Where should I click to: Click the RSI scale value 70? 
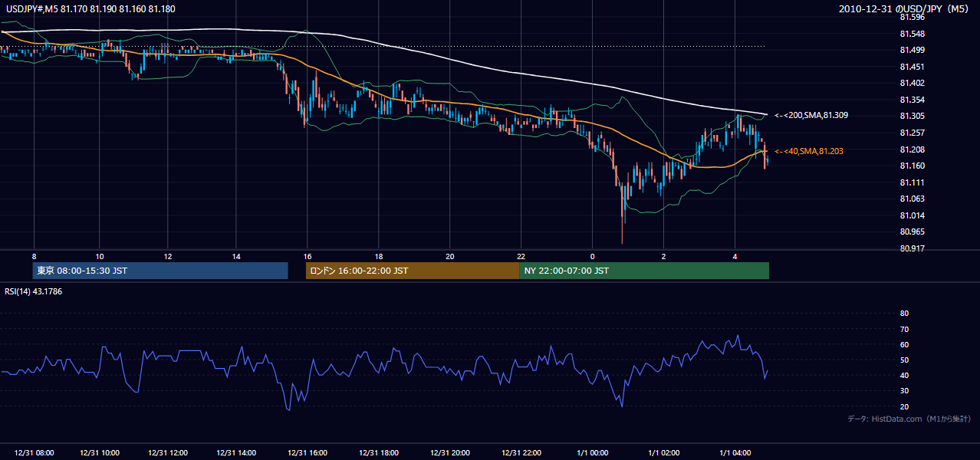pyautogui.click(x=904, y=329)
